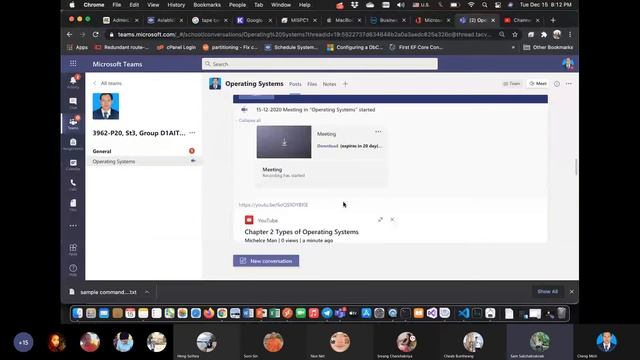This screenshot has height=360, width=640.
Task: Open Spotlight search in menu bar
Action: point(484,5)
